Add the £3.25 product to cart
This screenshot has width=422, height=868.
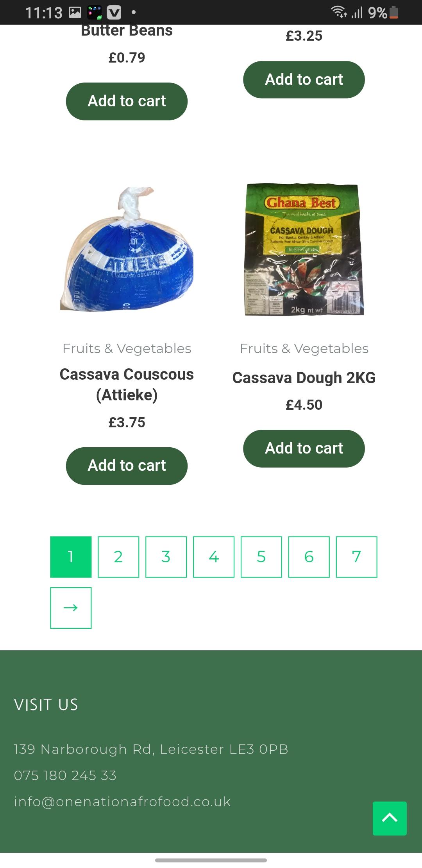[x=304, y=79]
